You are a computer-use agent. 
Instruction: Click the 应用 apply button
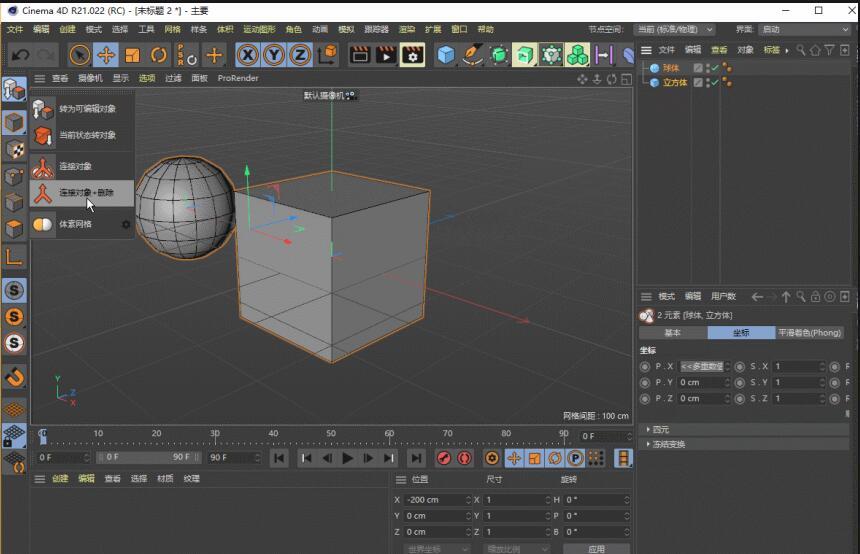tap(596, 549)
